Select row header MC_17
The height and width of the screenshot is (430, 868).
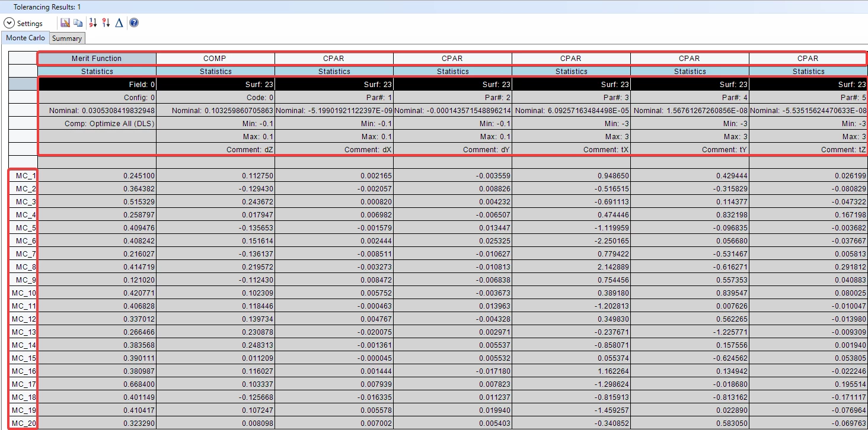23,384
